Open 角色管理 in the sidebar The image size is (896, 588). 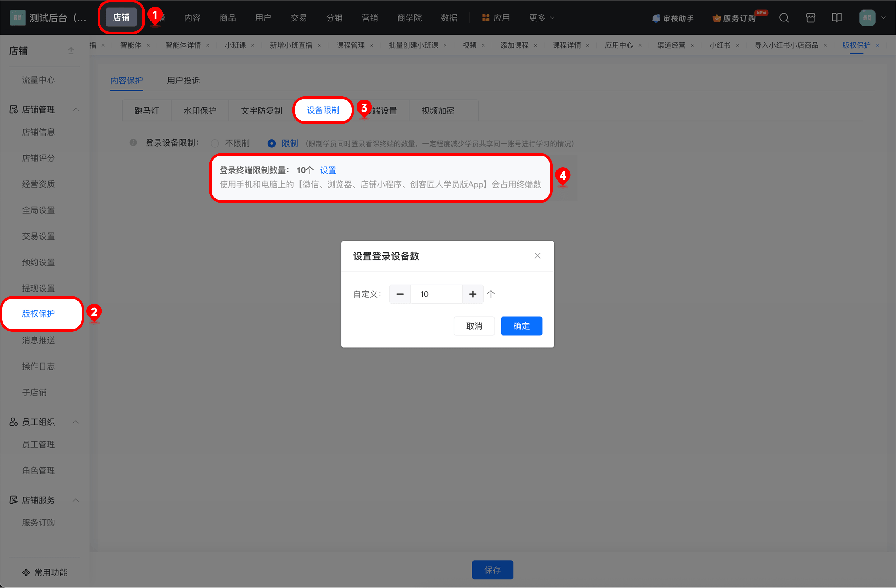(38, 470)
